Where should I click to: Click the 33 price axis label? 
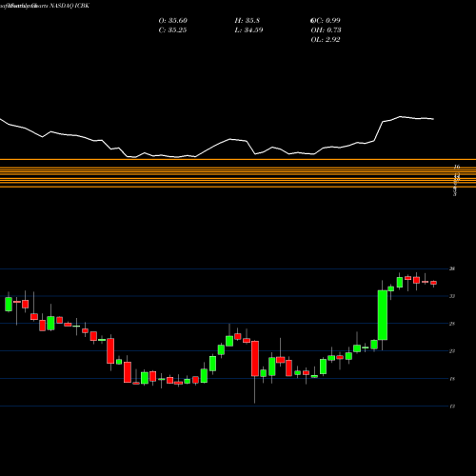452,296
